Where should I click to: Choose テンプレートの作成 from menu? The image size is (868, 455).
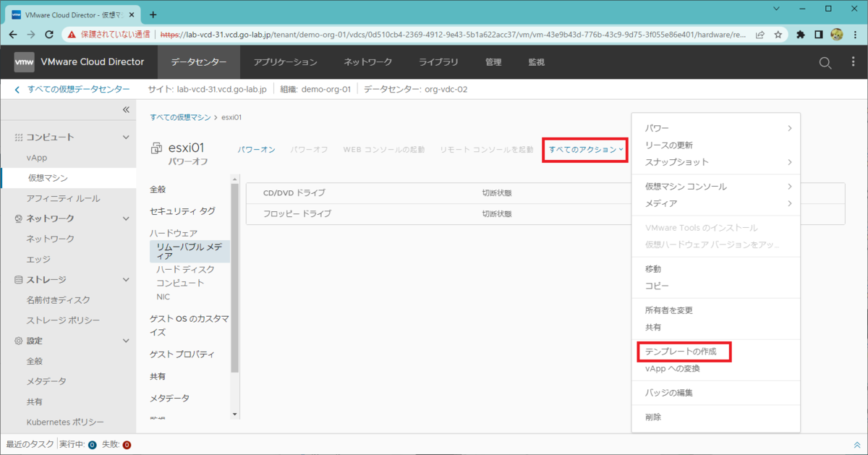coord(681,352)
